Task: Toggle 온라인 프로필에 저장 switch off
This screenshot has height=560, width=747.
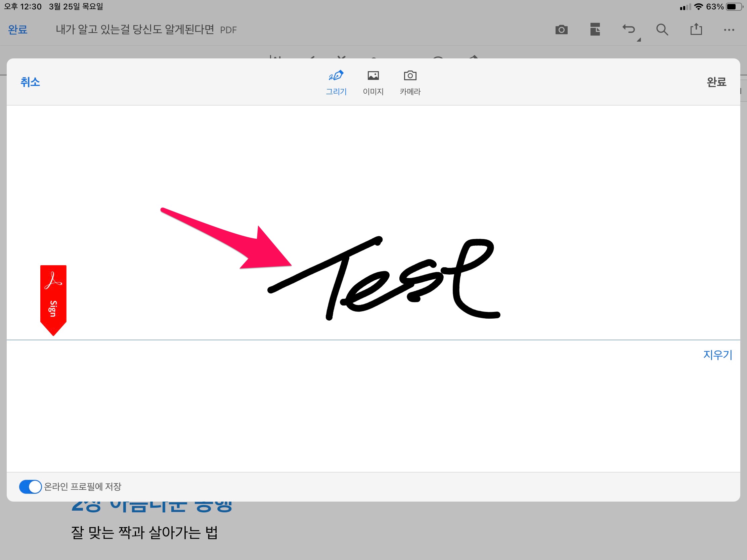Action: tap(30, 486)
